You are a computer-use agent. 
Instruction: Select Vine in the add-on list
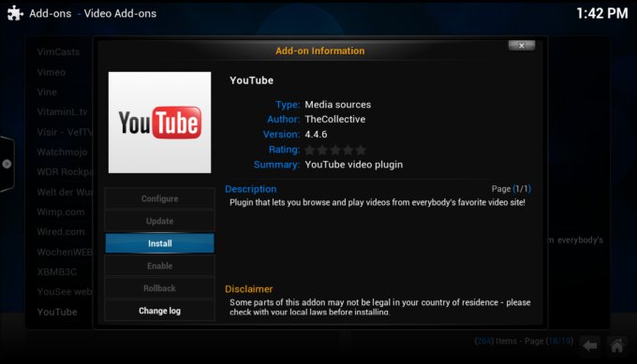click(47, 92)
